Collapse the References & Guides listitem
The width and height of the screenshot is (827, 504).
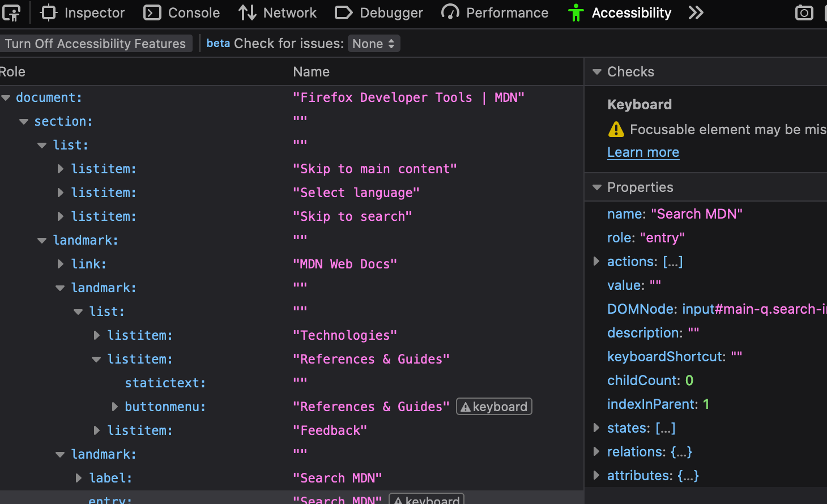[96, 359]
